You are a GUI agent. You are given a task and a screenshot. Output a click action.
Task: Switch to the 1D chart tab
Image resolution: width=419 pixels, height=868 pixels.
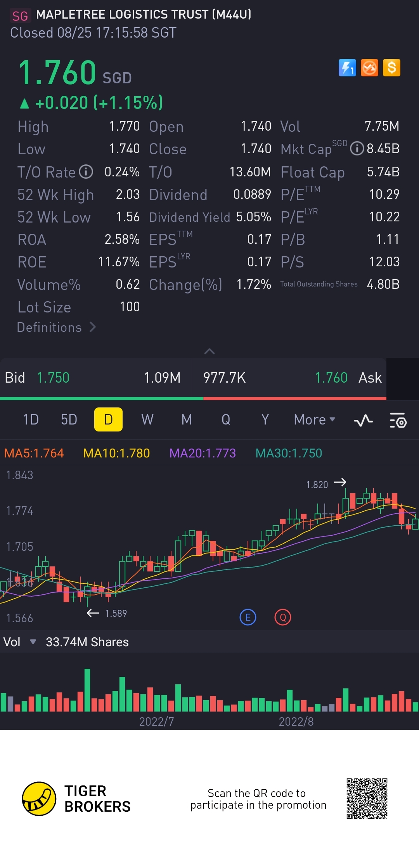[x=31, y=419]
